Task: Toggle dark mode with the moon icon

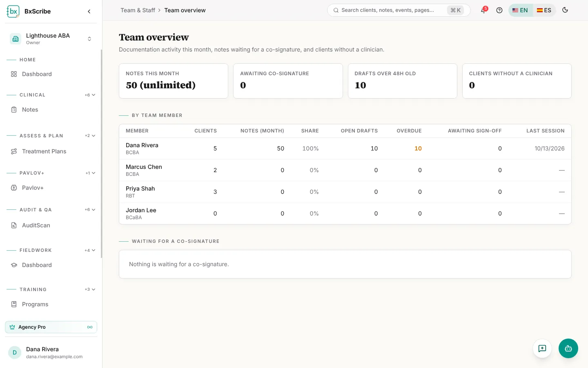Action: [x=565, y=10]
